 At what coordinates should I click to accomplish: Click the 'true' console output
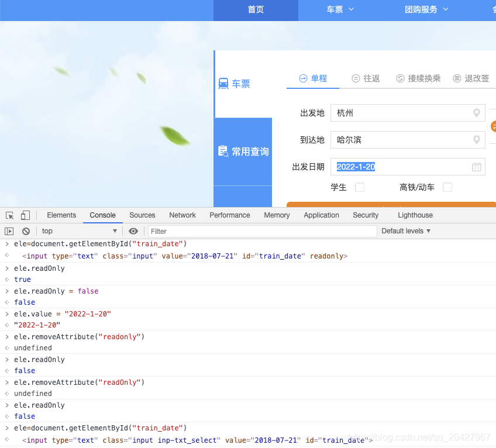22,280
